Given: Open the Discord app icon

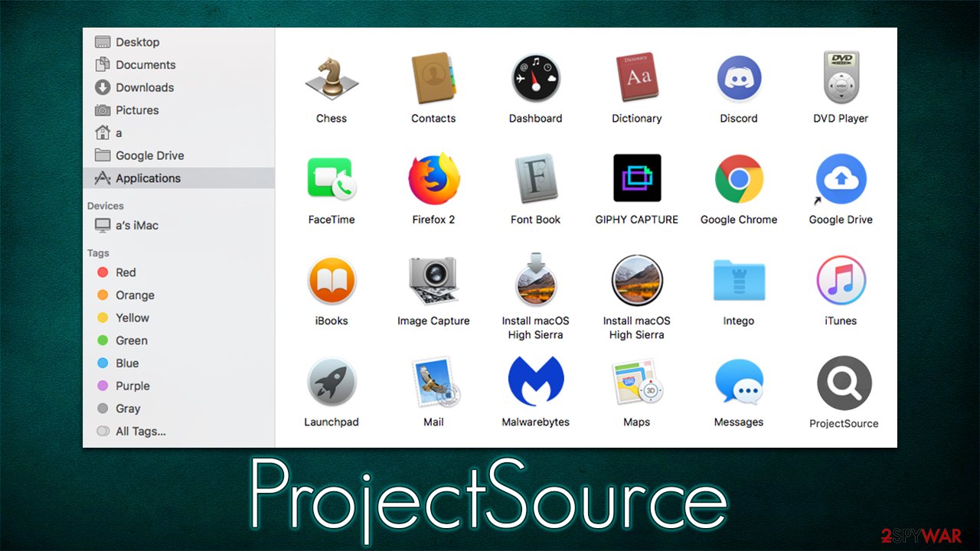Looking at the screenshot, I should (738, 77).
